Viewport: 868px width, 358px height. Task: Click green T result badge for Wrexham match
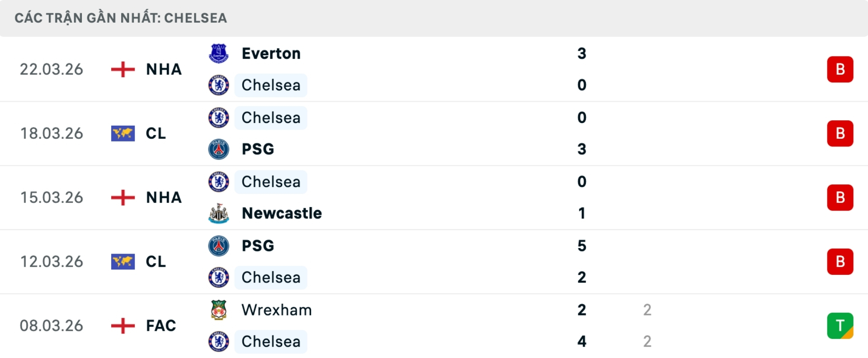pos(840,325)
